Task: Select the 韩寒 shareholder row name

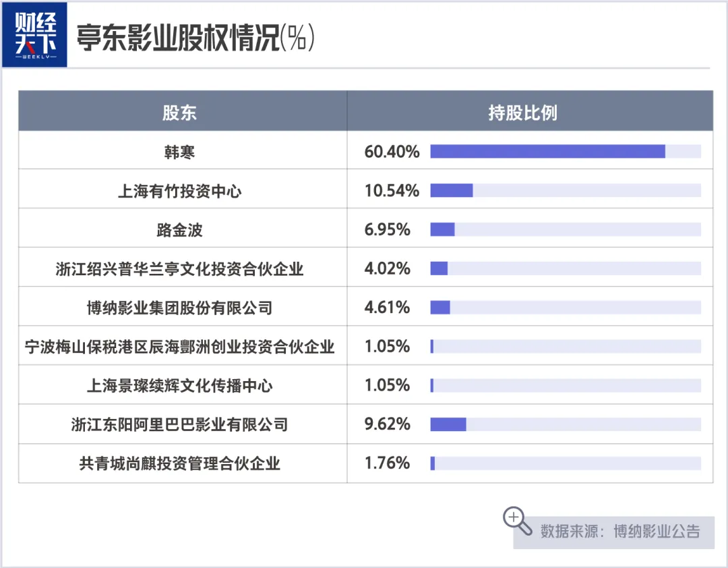Action: coord(179,152)
